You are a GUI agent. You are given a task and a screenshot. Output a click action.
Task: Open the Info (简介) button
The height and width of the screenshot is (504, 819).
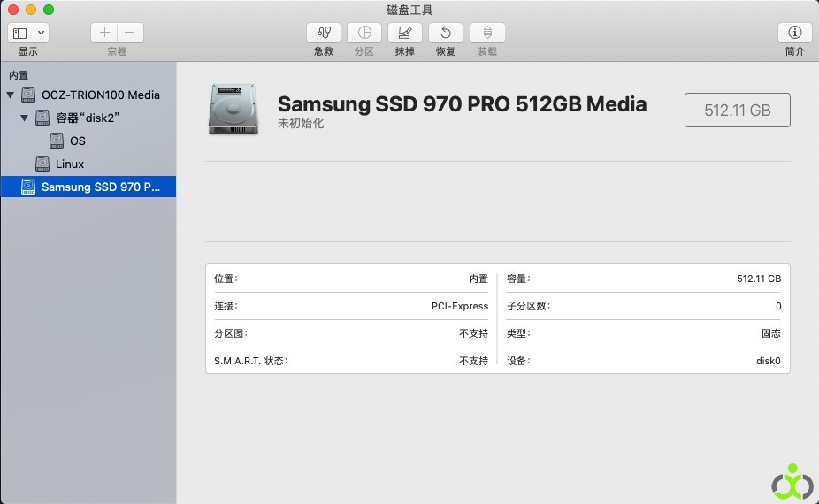point(794,33)
